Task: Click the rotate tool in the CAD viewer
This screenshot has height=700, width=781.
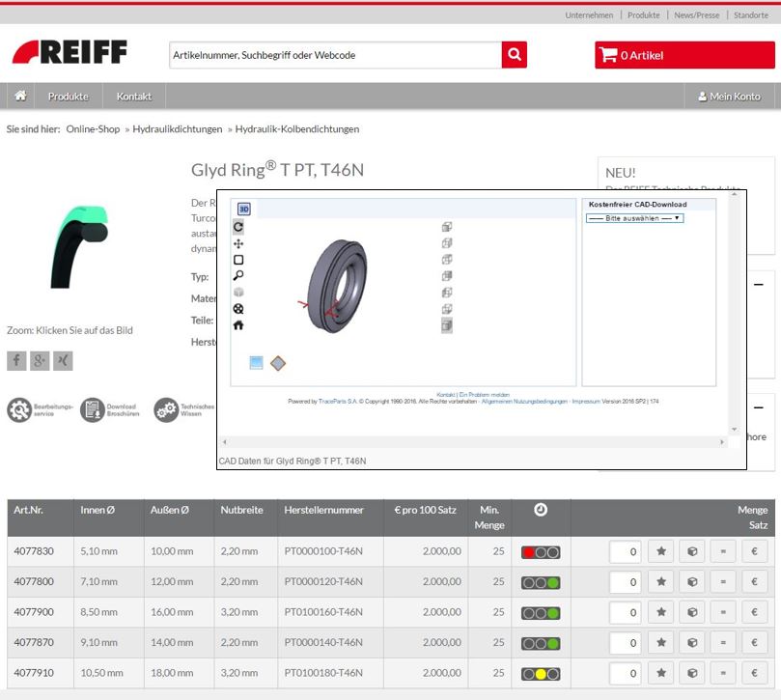Action: click(238, 227)
